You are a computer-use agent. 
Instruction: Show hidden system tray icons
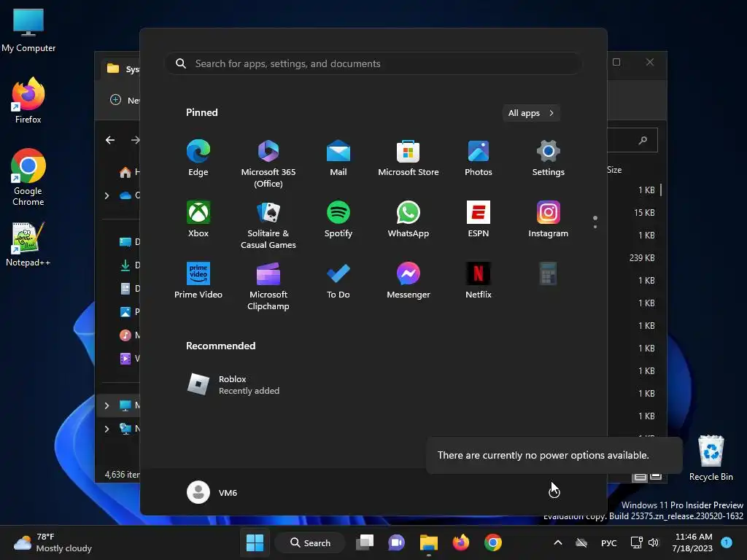click(x=558, y=542)
